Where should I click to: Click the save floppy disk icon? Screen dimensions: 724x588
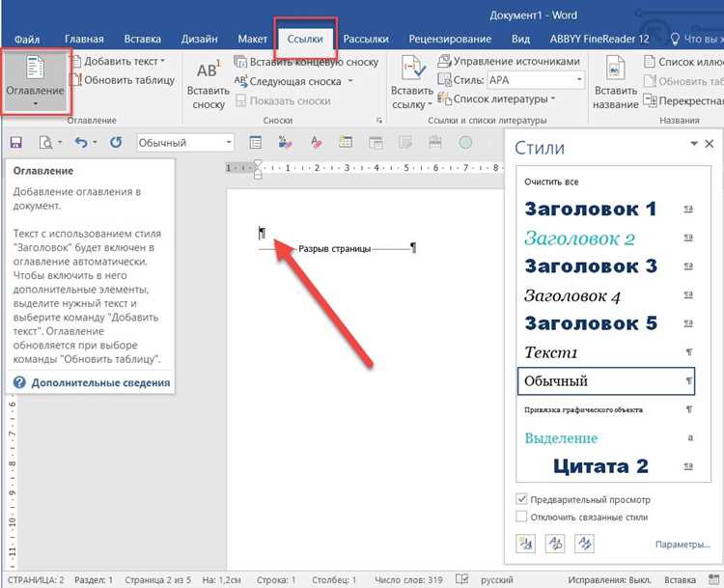tap(16, 142)
